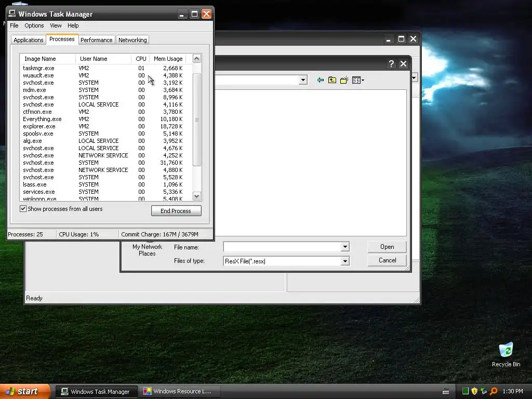
Task: Close the Open file dialog
Action: click(x=403, y=64)
